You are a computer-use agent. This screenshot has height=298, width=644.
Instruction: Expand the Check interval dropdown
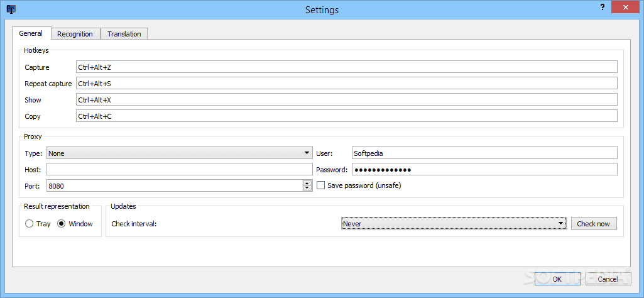[x=454, y=224]
